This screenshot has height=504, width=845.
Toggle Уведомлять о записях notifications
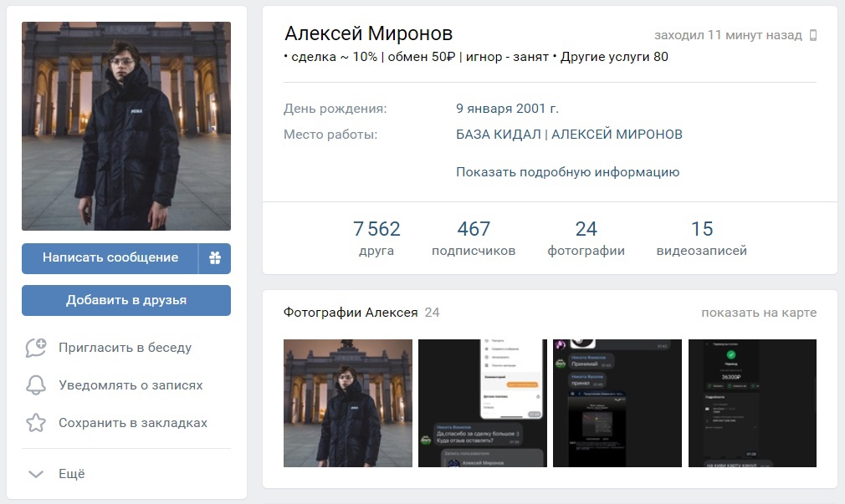[x=131, y=385]
